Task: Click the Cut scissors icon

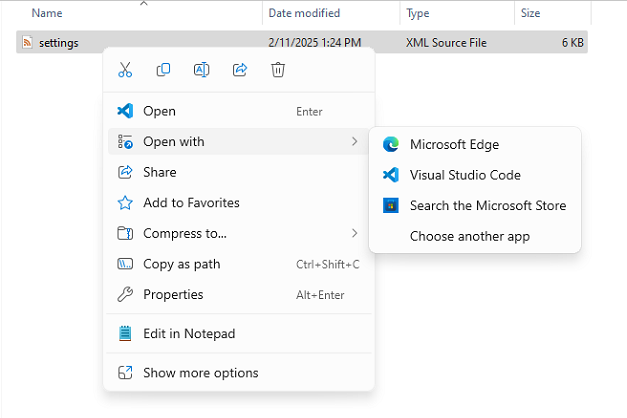Action: point(125,70)
